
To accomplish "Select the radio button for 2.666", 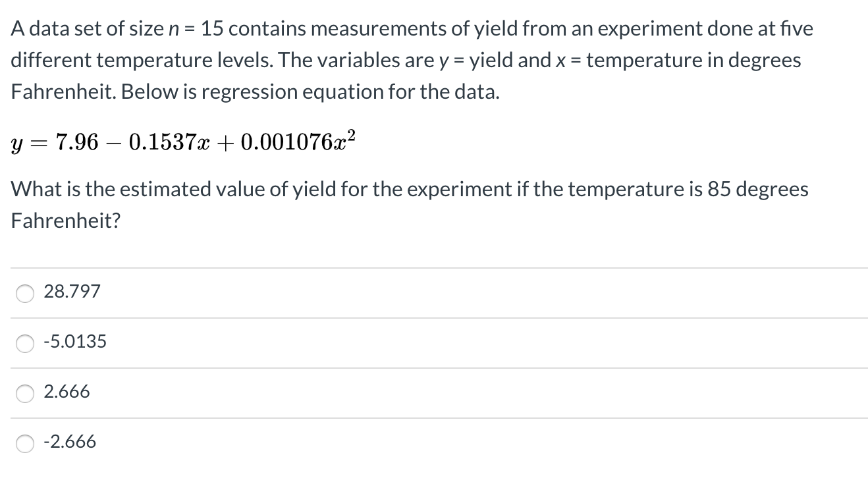I will pyautogui.click(x=24, y=394).
